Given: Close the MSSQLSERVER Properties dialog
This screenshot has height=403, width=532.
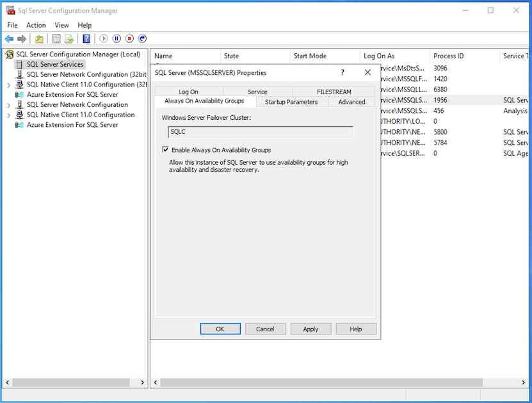Looking at the screenshot, I should click(x=367, y=72).
